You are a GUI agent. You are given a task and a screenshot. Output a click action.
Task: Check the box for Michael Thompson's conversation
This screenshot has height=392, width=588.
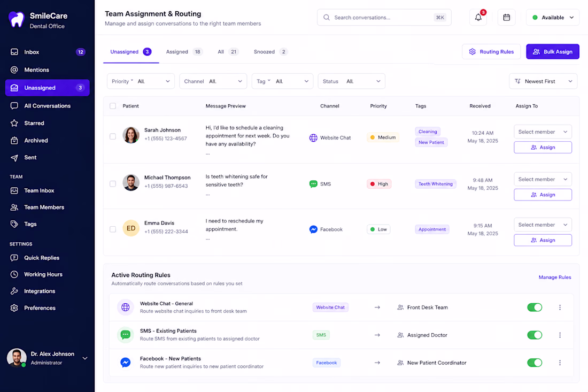[112, 184]
